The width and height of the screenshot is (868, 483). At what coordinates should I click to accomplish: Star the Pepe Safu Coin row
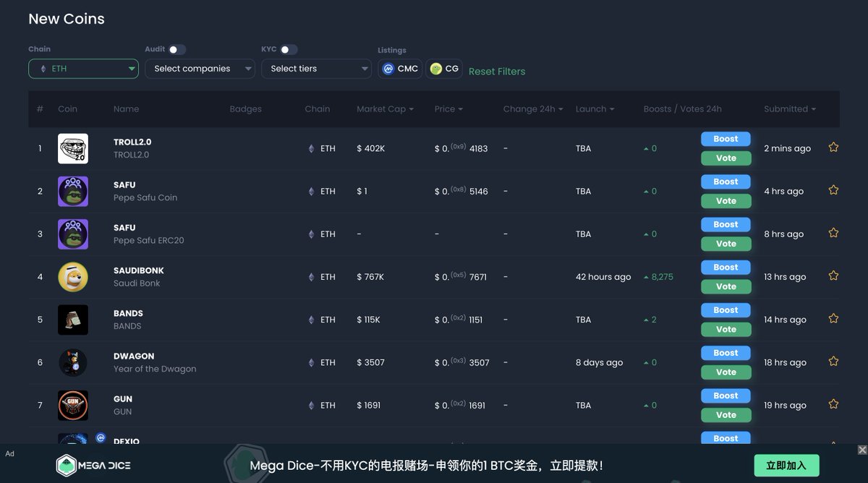coord(833,190)
